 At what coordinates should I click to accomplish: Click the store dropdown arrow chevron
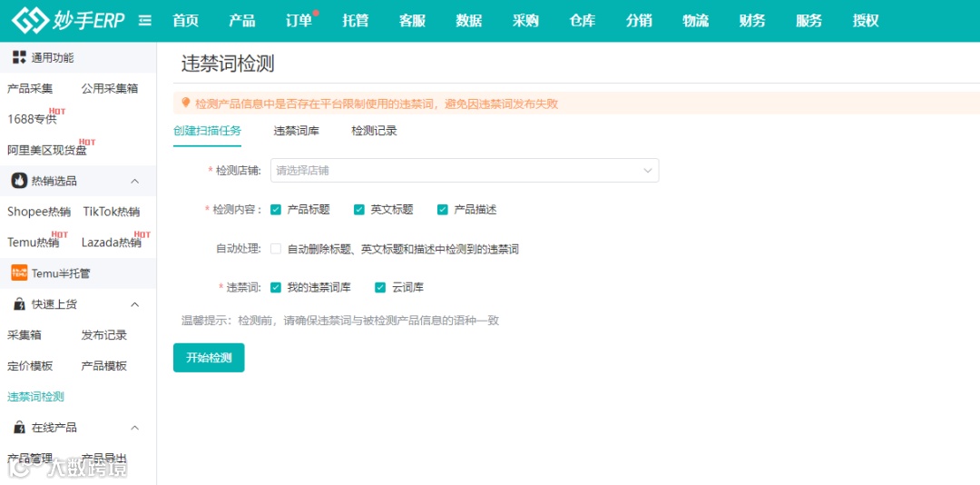(648, 170)
